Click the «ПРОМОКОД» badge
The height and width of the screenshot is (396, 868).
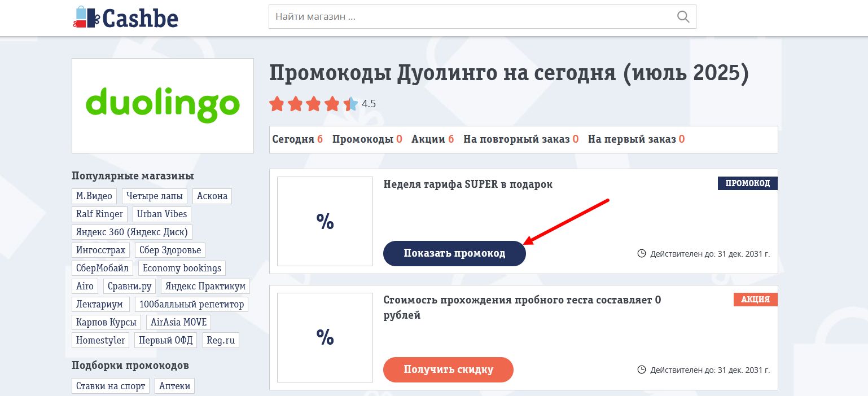tap(748, 183)
